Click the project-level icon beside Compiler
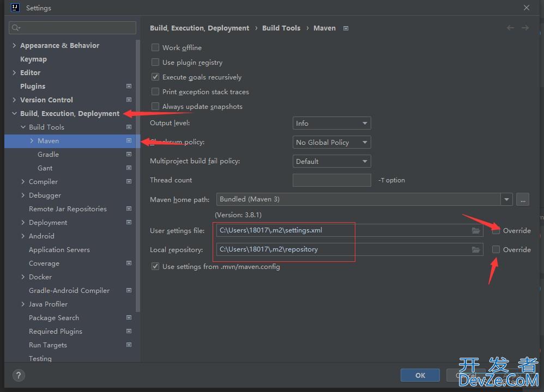 click(129, 181)
